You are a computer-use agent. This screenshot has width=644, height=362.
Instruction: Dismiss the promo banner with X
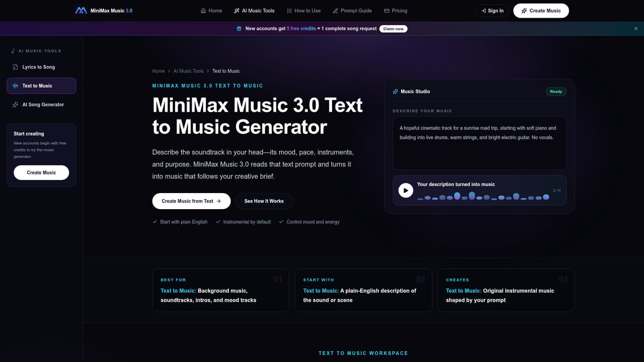[636, 29]
